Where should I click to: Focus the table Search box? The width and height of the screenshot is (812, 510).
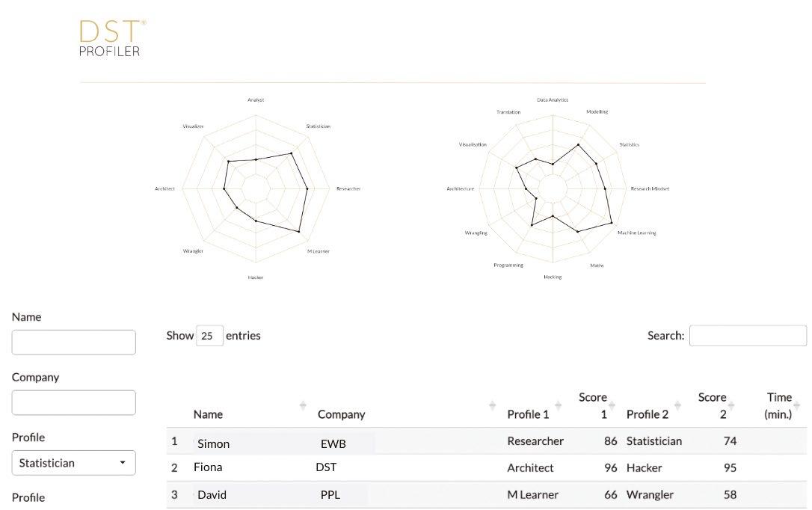point(748,336)
